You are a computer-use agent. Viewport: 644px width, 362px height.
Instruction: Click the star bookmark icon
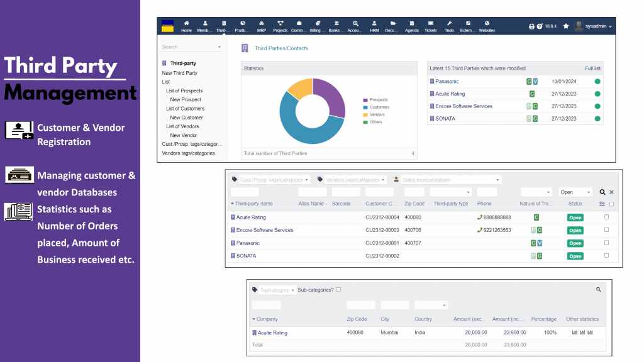pyautogui.click(x=566, y=26)
